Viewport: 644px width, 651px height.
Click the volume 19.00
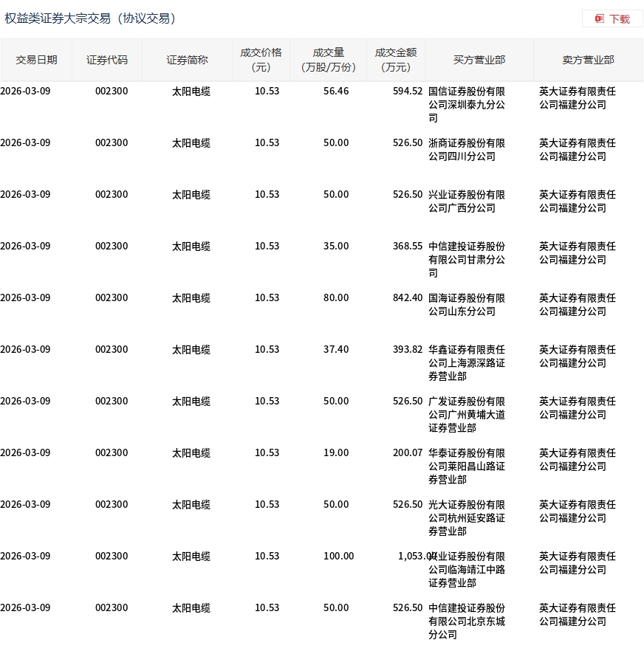tap(336, 453)
